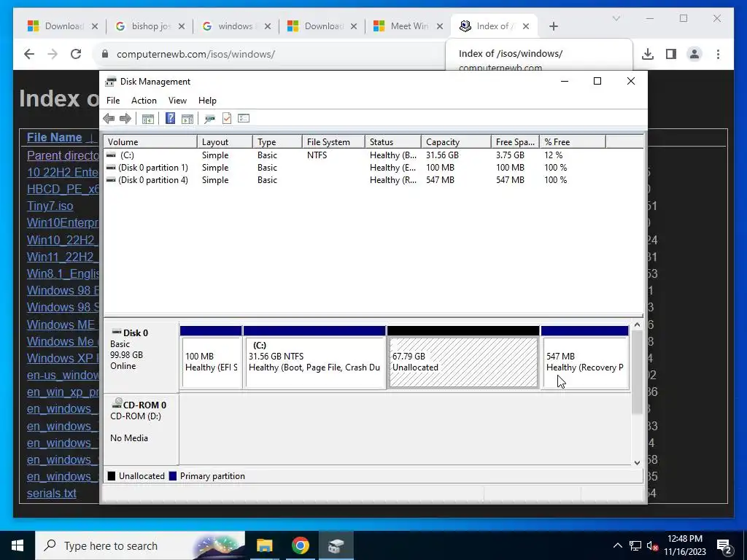Click the site lock icon in address bar
Screen dimensions: 747x560
coord(105,54)
